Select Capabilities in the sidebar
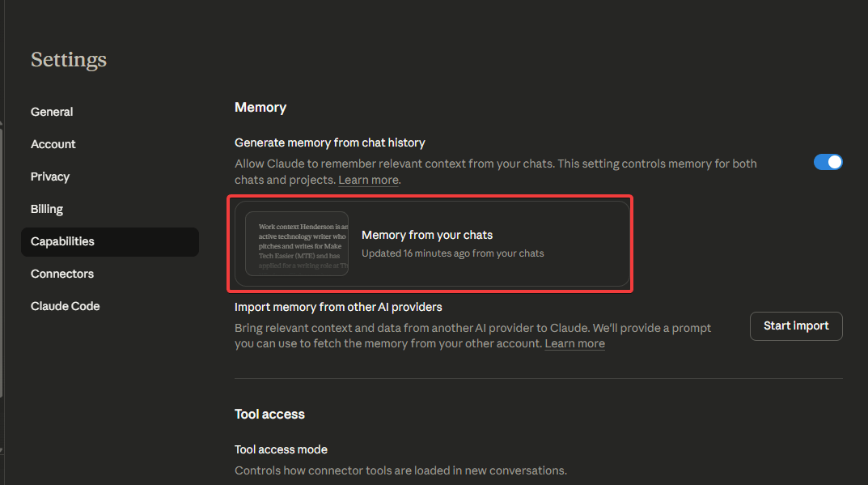The image size is (868, 485). 62,241
